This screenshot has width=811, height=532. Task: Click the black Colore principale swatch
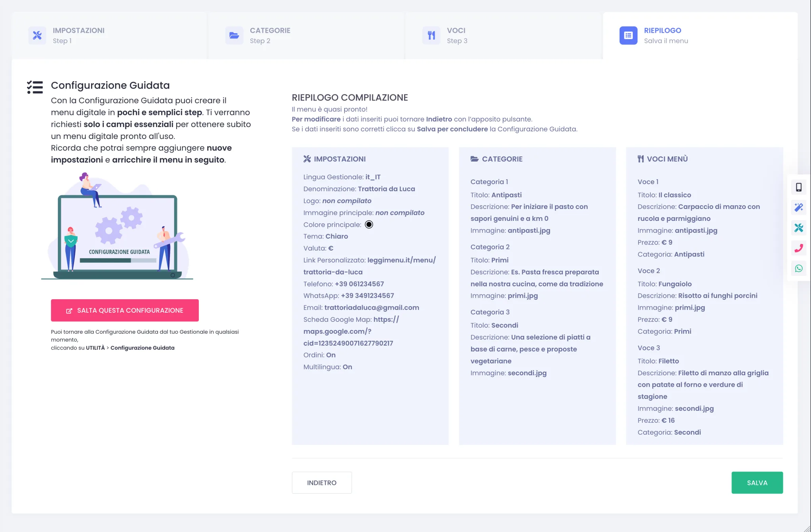369,224
